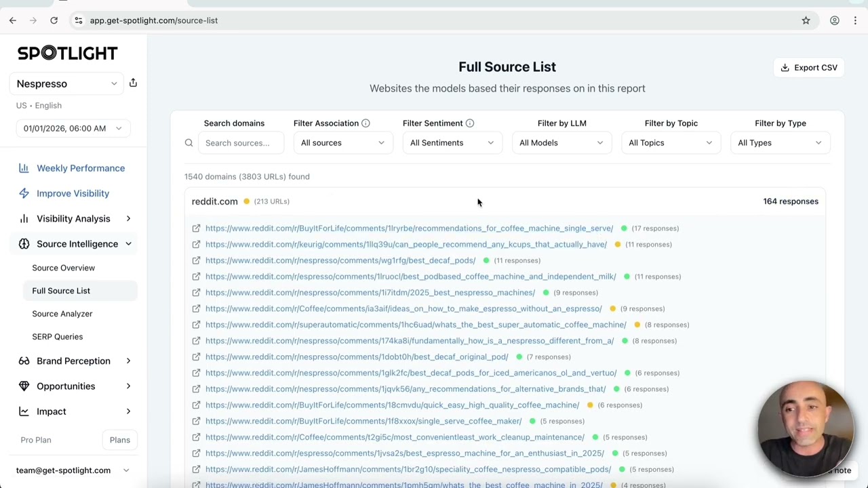This screenshot has width=868, height=488.
Task: Click the presenter webcam video bubble
Action: [805, 429]
